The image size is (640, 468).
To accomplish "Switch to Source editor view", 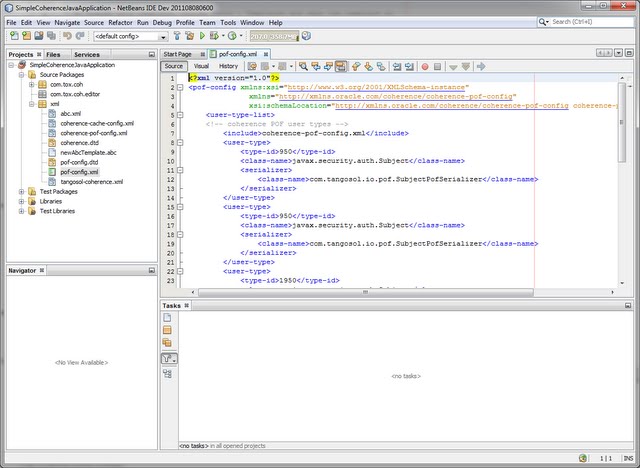I will coord(174,66).
